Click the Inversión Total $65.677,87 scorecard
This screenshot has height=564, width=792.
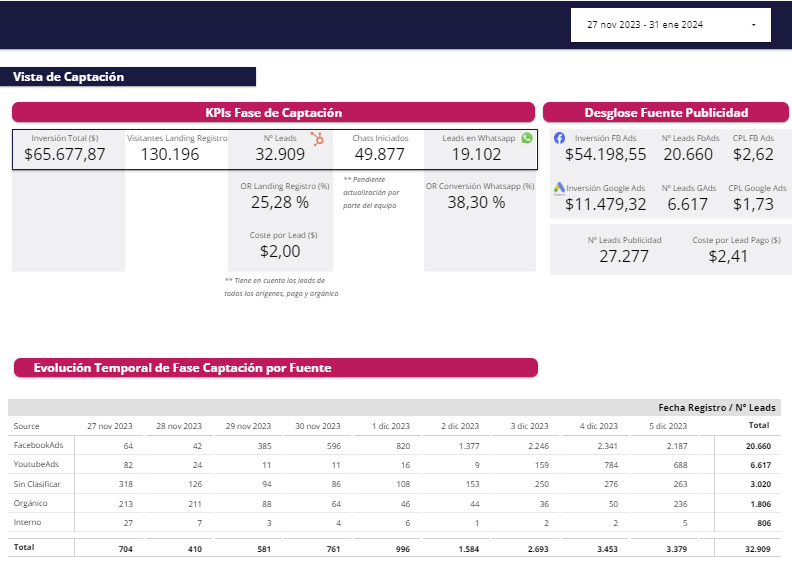(65, 148)
